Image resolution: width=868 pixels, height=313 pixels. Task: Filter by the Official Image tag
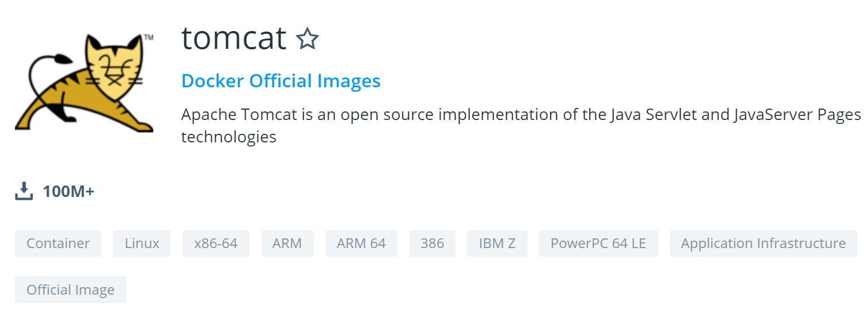[x=71, y=290]
